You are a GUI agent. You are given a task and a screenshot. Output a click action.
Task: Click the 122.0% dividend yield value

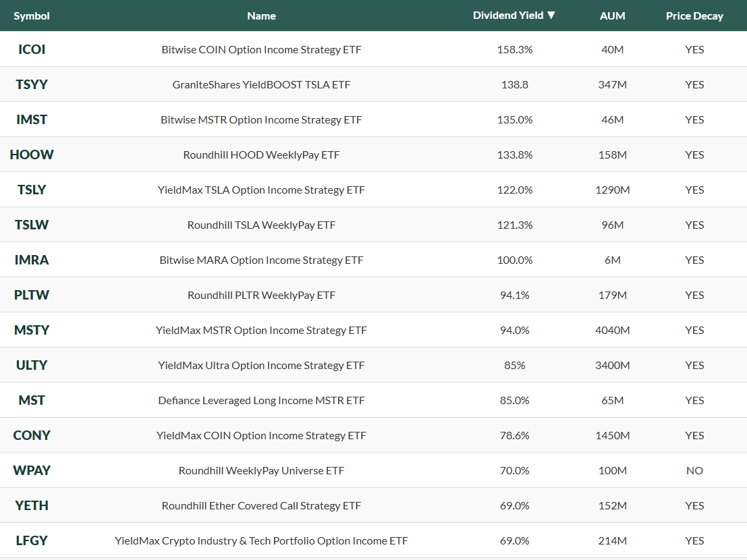514,190
